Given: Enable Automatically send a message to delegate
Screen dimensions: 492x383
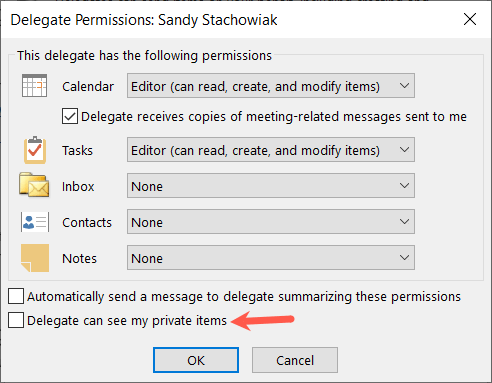Looking at the screenshot, I should [x=16, y=296].
